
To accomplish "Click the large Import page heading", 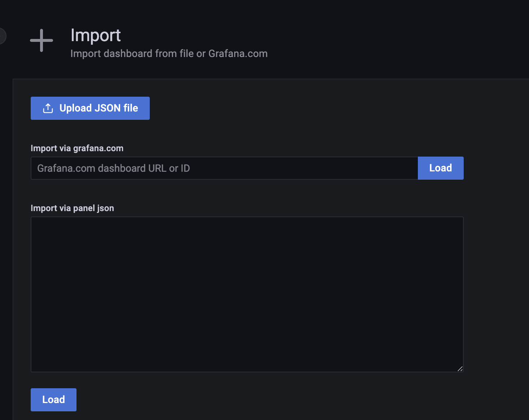I will [96, 35].
